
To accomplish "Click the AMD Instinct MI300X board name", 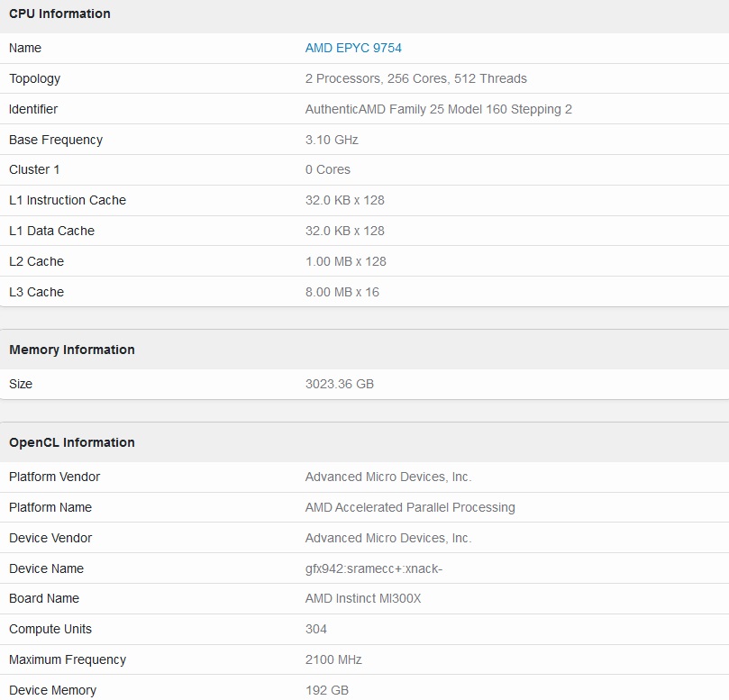I will 363,599.
